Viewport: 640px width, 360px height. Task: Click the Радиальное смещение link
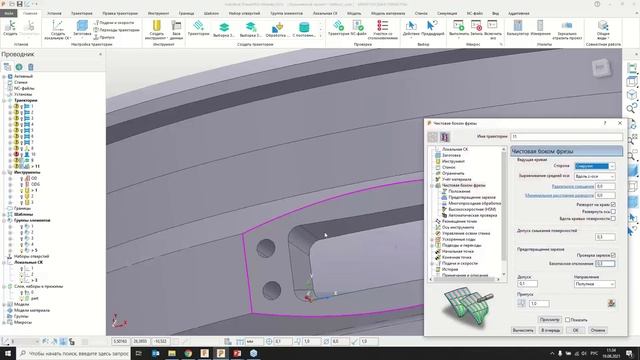coord(573,186)
